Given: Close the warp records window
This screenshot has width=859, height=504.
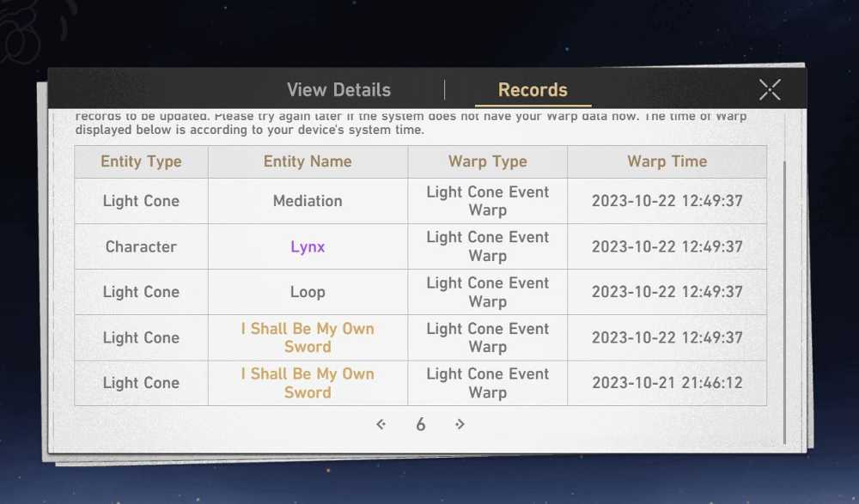Looking at the screenshot, I should [x=770, y=90].
